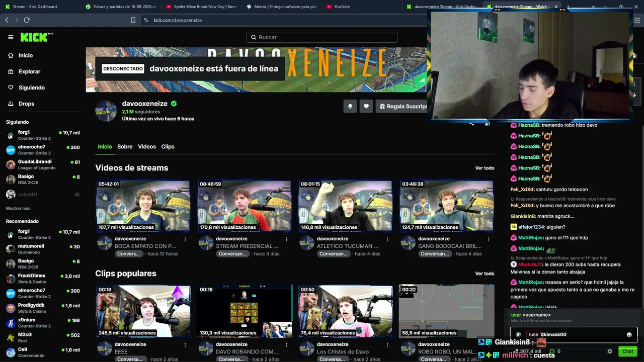Click davooxeneize profile avatar
Viewport: 644px width, 362px height.
[106, 111]
